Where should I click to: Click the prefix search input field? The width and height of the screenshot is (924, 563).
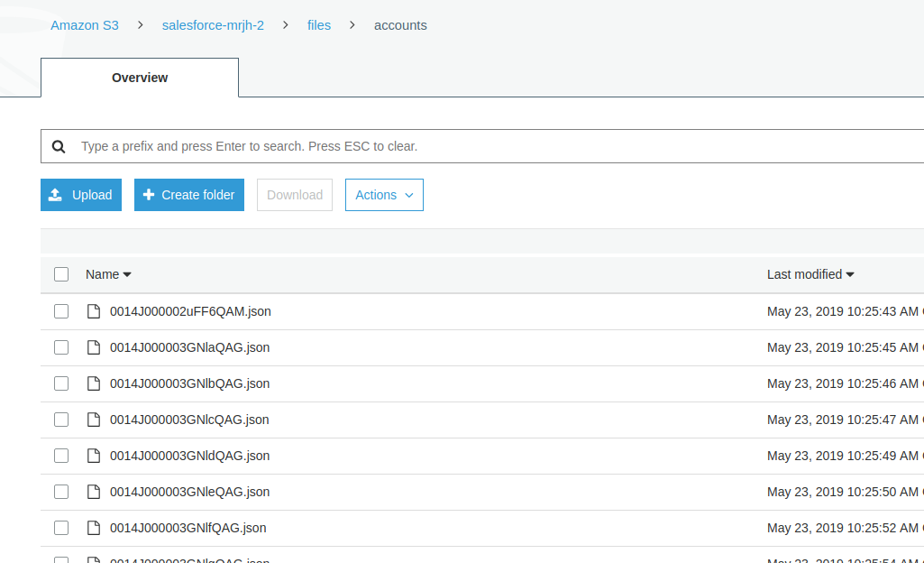[361, 145]
